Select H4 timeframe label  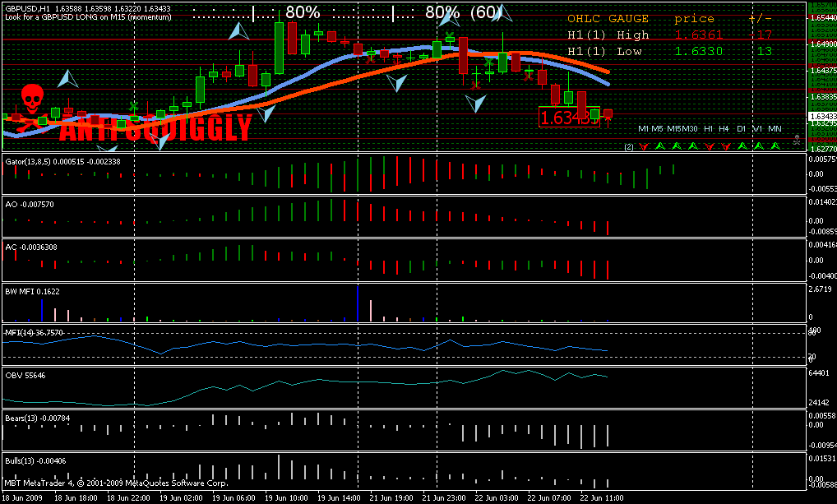(724, 128)
